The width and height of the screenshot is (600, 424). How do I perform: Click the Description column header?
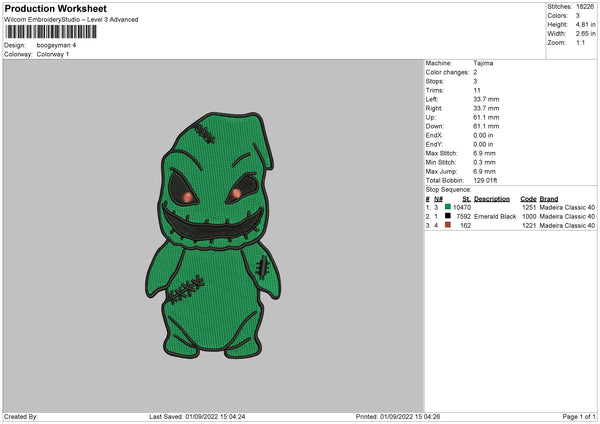(491, 198)
